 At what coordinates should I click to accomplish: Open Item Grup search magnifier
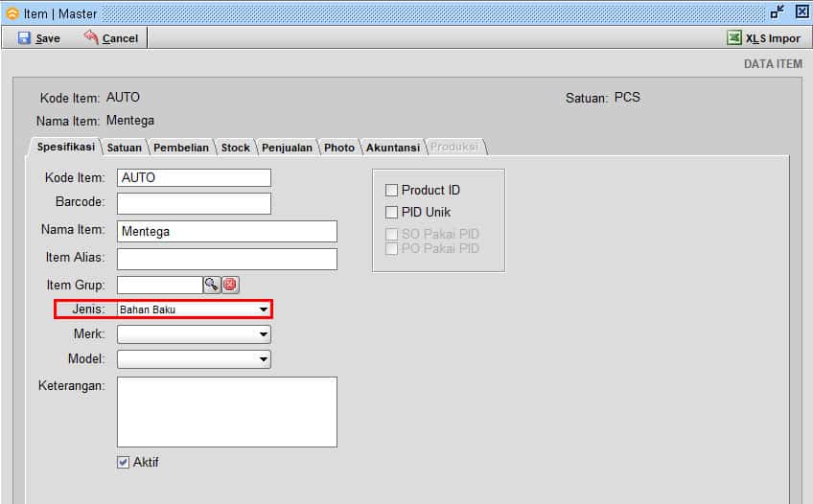click(x=212, y=285)
